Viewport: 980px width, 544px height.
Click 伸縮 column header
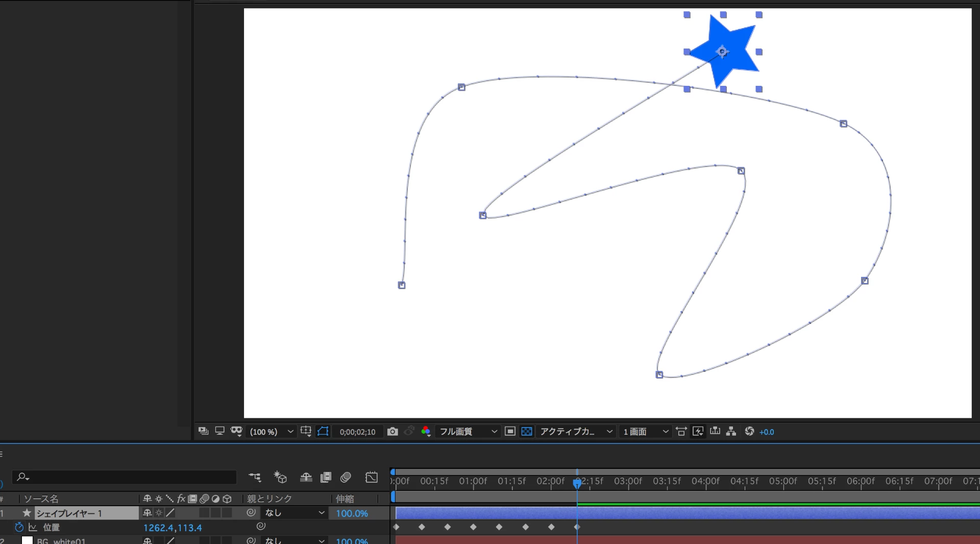tap(345, 499)
